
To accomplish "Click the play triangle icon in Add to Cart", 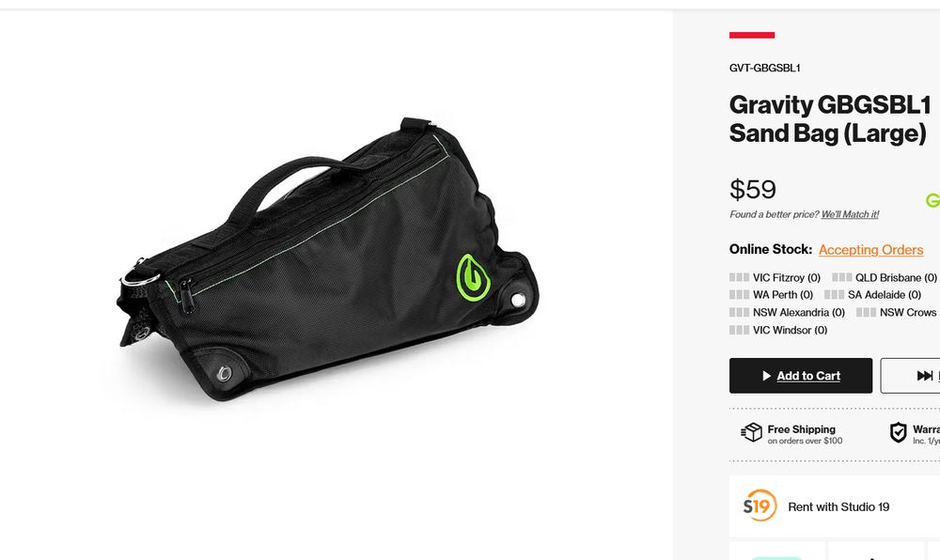I will (x=766, y=376).
